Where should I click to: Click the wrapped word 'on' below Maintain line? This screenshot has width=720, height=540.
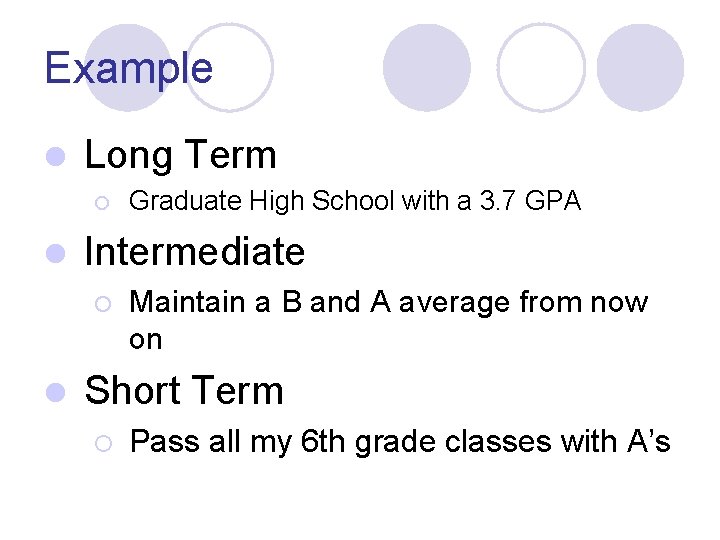[x=145, y=340]
